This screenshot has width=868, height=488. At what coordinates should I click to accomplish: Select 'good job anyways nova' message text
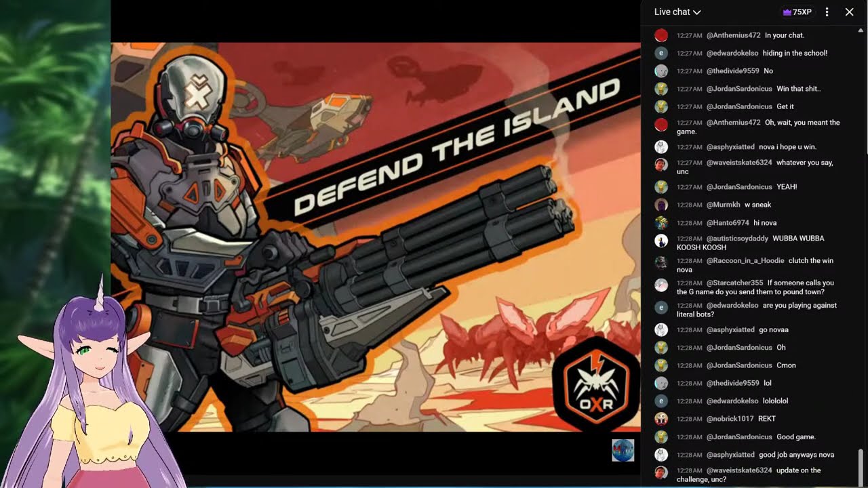pos(797,454)
